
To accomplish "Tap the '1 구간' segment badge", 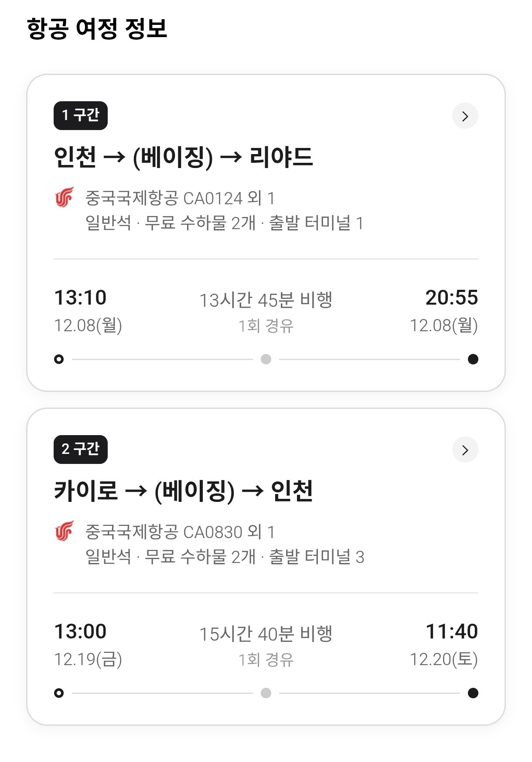I will tap(81, 116).
